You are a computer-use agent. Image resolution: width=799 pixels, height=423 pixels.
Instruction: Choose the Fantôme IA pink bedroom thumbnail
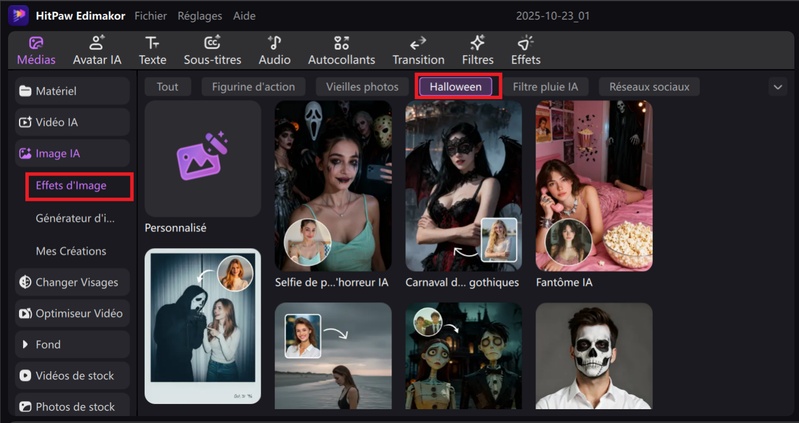coord(594,186)
